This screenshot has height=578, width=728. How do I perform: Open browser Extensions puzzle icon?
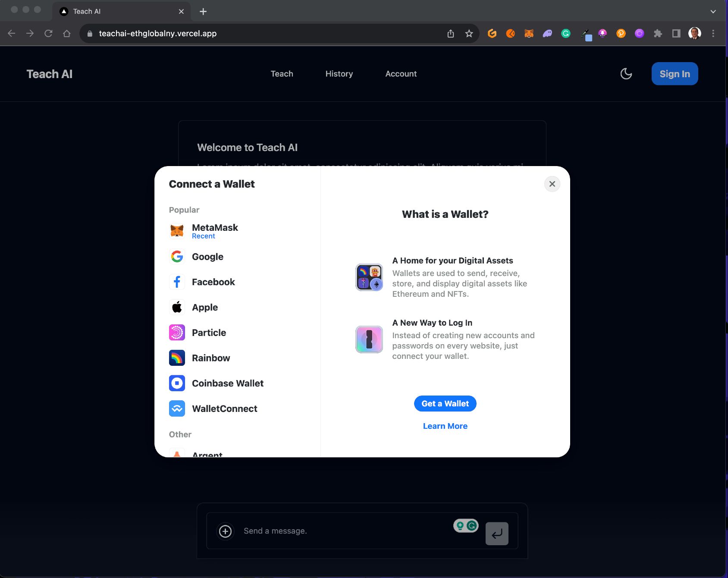[x=658, y=33]
